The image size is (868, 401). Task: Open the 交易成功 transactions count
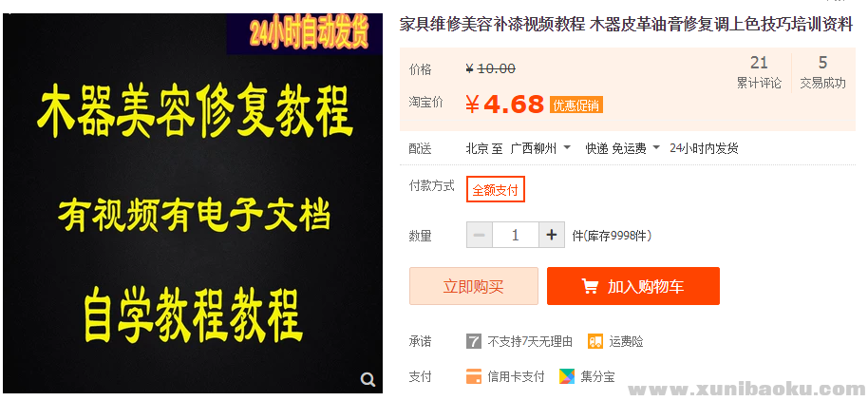(822, 72)
